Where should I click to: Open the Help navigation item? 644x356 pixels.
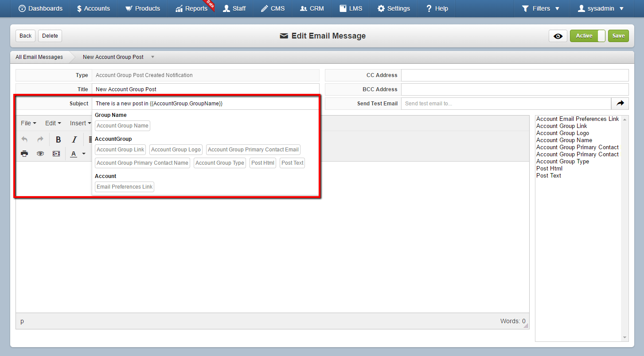tap(437, 8)
